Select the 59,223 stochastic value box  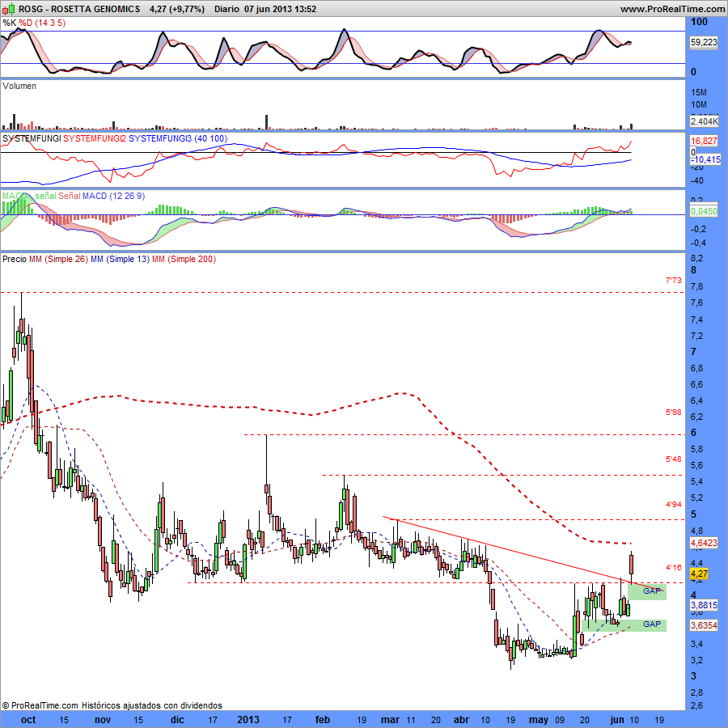click(x=704, y=42)
